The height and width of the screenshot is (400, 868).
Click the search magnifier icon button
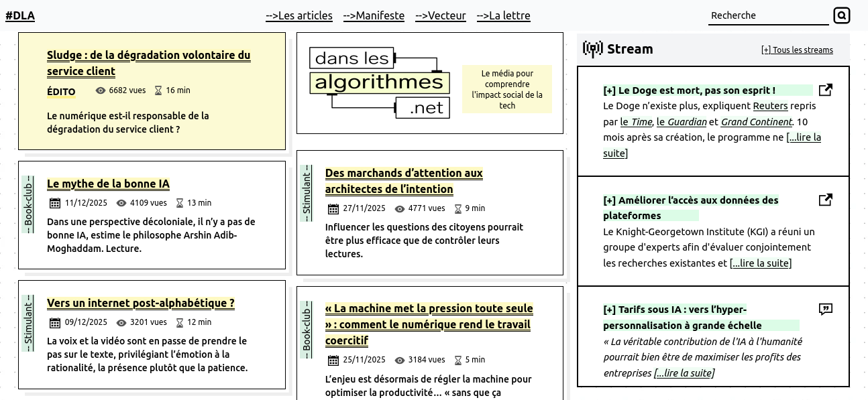[x=841, y=15]
